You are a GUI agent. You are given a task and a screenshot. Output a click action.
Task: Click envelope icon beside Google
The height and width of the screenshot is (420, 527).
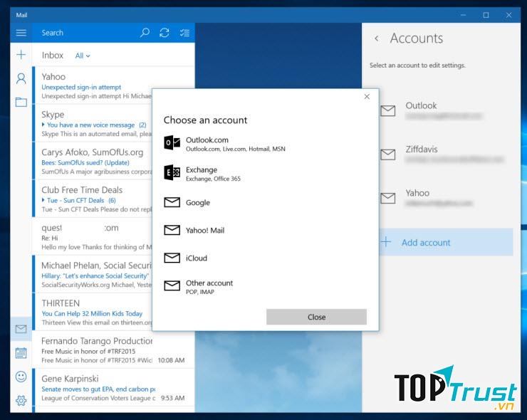point(172,202)
